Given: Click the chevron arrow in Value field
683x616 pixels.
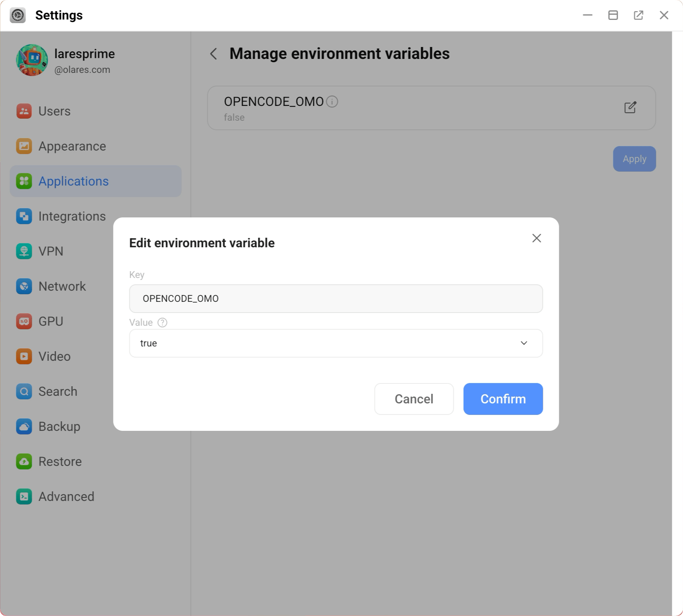Looking at the screenshot, I should coord(524,343).
